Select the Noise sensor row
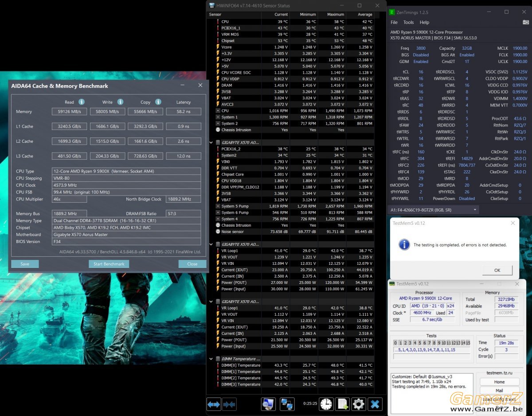532x416 pixels. click(x=291, y=232)
